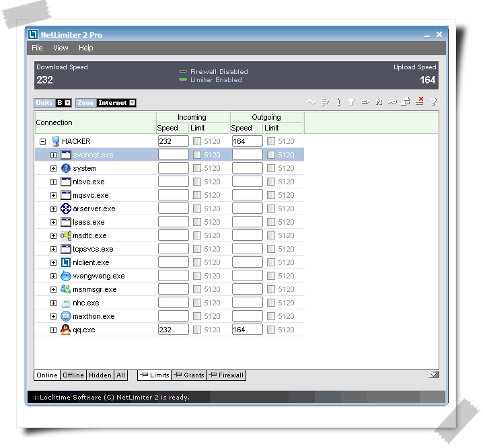
Task: Open the traffic chart wave icon
Action: click(311, 102)
